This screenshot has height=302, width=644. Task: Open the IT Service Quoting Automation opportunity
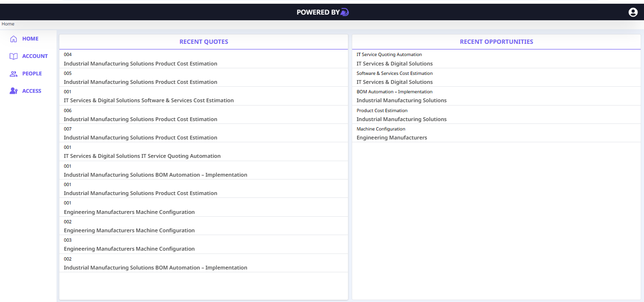[x=389, y=55]
